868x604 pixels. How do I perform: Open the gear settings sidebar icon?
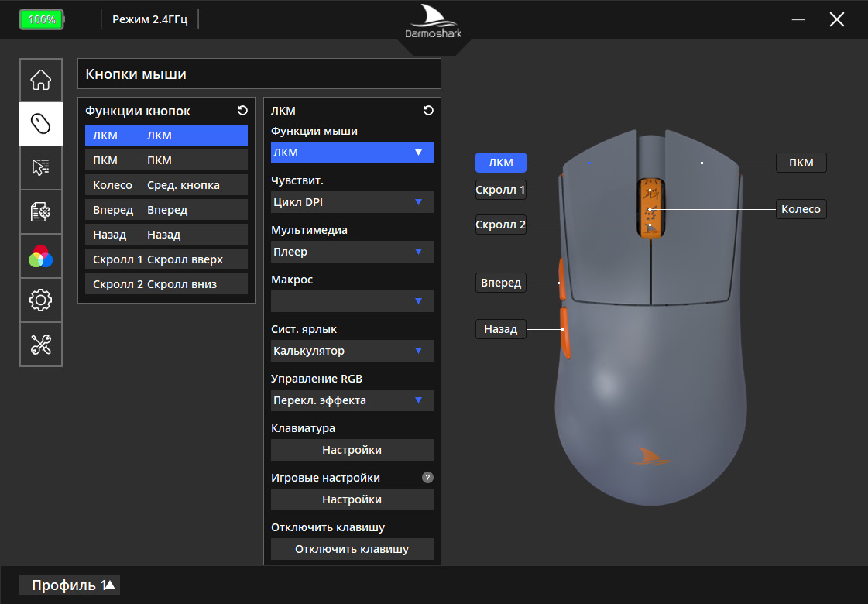click(41, 300)
